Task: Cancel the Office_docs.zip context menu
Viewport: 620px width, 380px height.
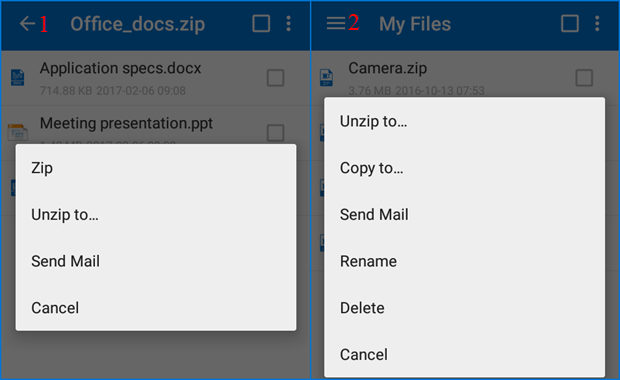Action: (156, 308)
